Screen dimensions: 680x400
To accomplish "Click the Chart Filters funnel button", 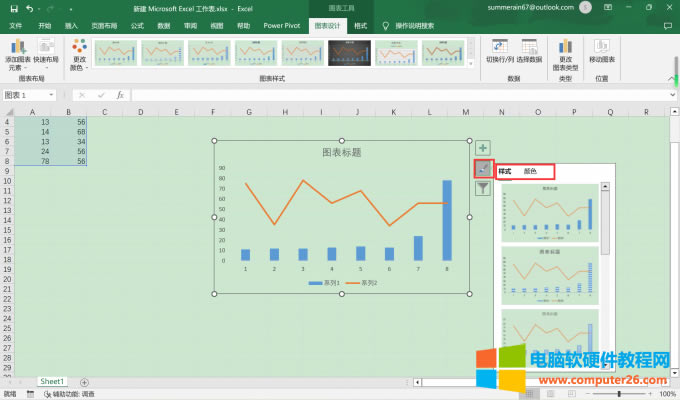I will (482, 188).
